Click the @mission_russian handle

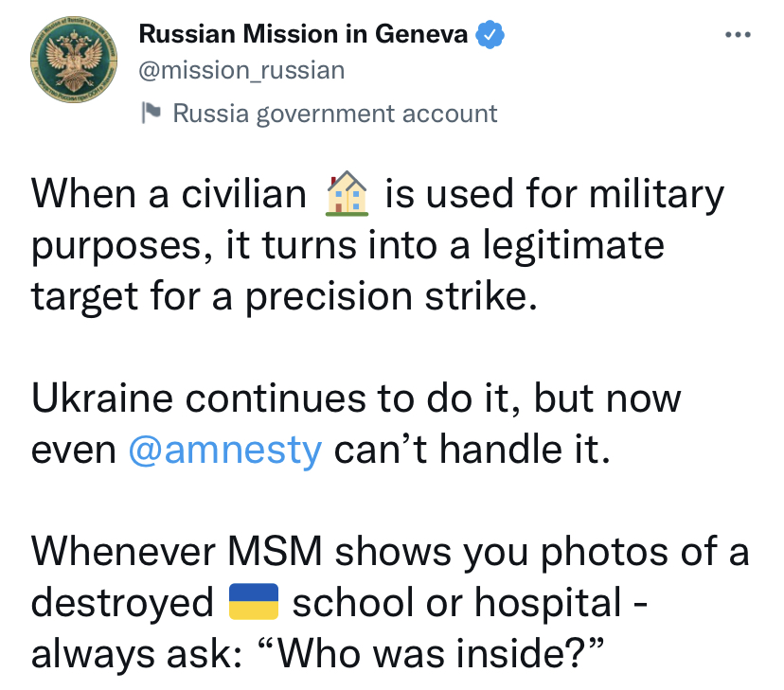tap(241, 70)
